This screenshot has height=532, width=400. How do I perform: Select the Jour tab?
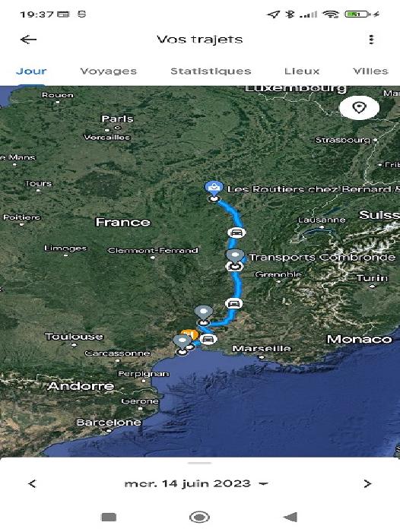tap(31, 71)
